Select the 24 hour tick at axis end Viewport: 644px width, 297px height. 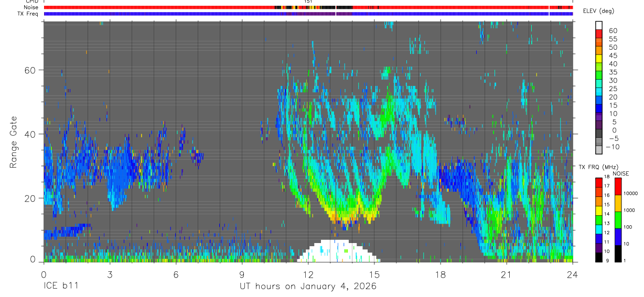[x=573, y=274]
